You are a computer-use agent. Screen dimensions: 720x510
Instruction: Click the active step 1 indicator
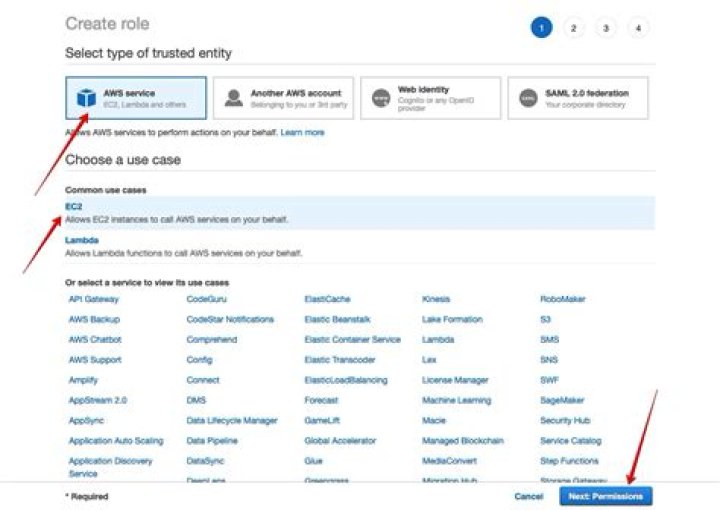(x=541, y=28)
